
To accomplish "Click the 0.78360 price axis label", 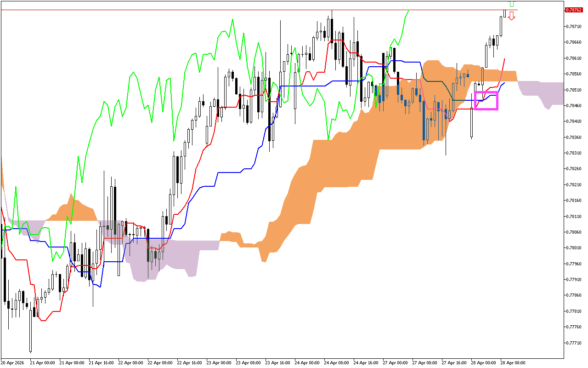I will pos(573,137).
